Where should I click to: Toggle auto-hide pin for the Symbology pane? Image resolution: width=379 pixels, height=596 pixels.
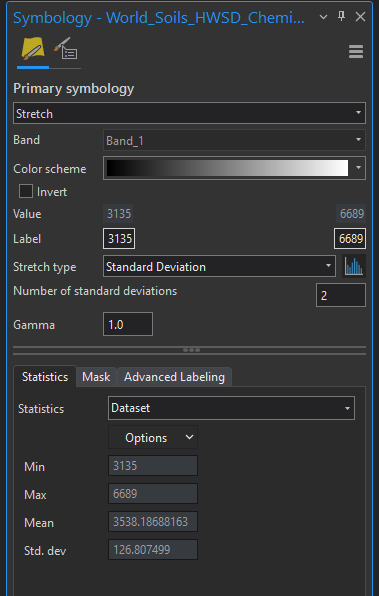point(341,16)
